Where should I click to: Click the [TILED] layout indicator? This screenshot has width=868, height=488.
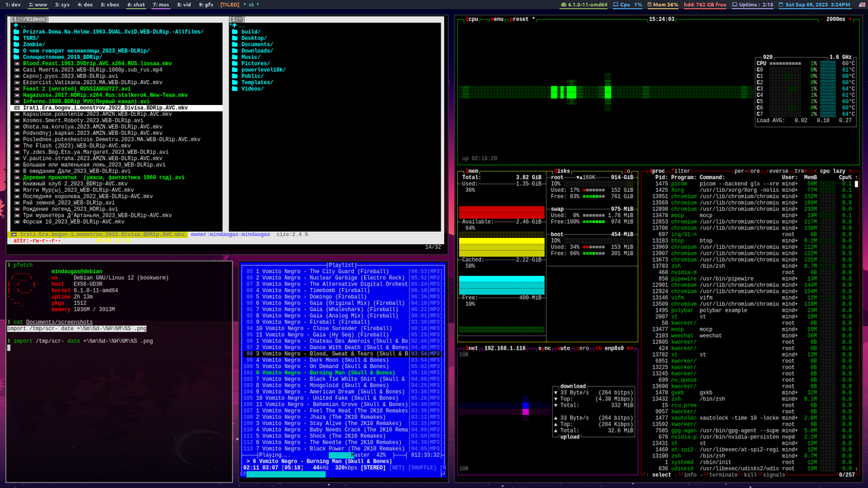pyautogui.click(x=231, y=4)
